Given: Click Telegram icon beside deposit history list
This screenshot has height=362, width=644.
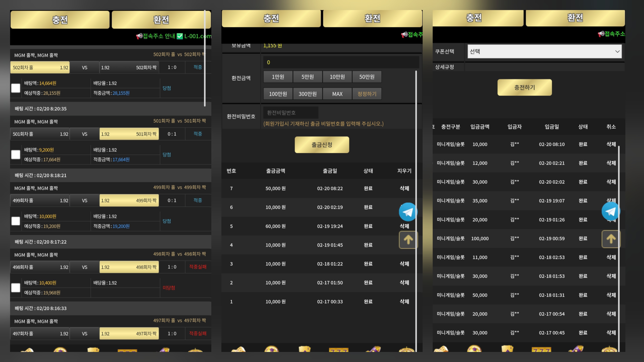Looking at the screenshot, I should click(x=611, y=211).
